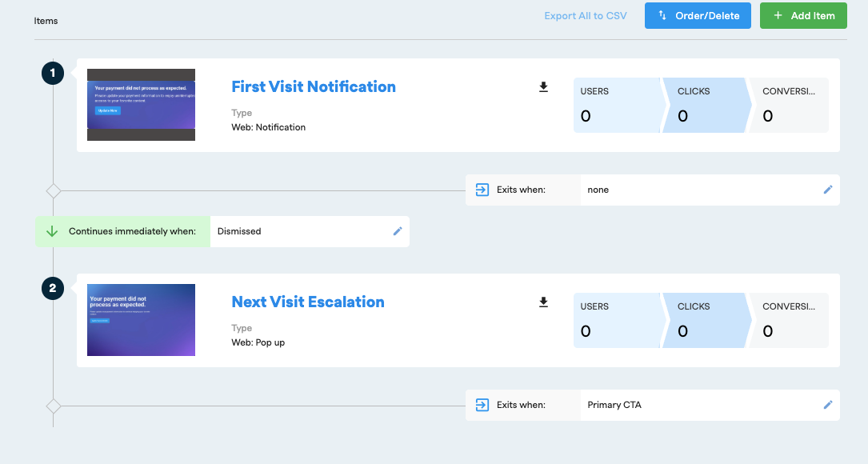Image resolution: width=868 pixels, height=464 pixels.
Task: Click exit icon beside Primary CTA row
Action: pyautogui.click(x=482, y=405)
